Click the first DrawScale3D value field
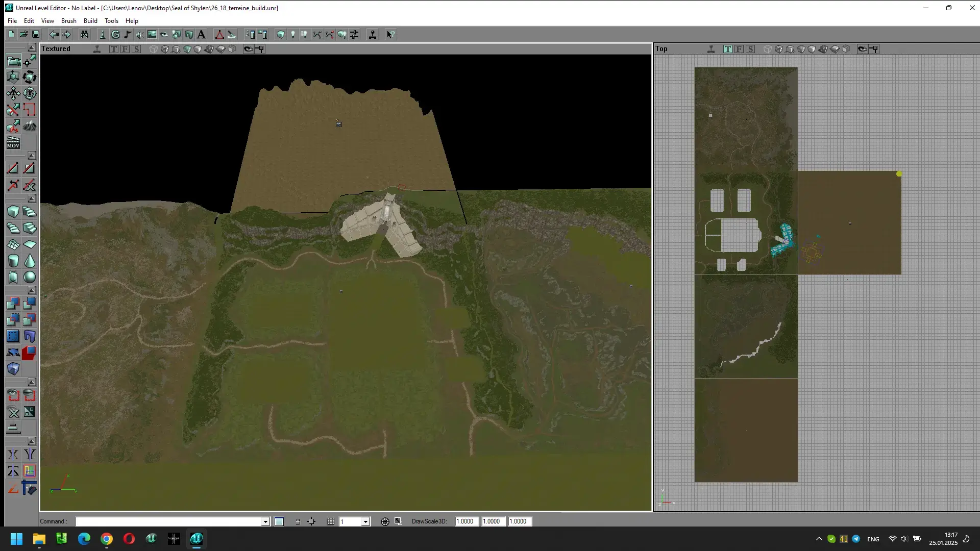The height and width of the screenshot is (551, 980). coord(467,521)
